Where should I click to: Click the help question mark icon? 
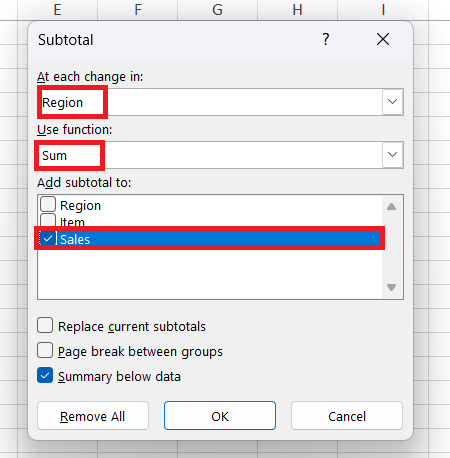coord(326,39)
